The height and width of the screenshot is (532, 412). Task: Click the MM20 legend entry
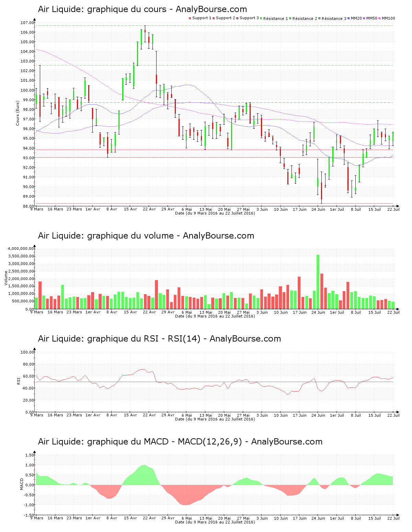point(355,18)
